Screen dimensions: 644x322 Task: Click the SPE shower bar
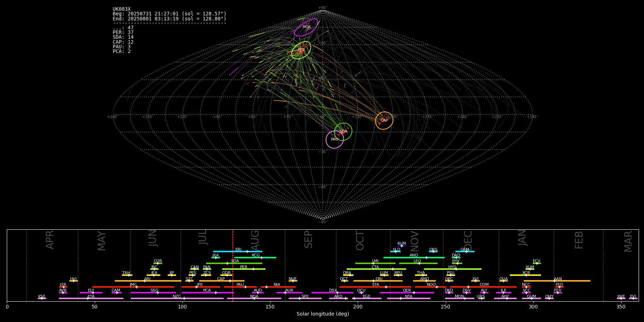[x=305, y=298]
